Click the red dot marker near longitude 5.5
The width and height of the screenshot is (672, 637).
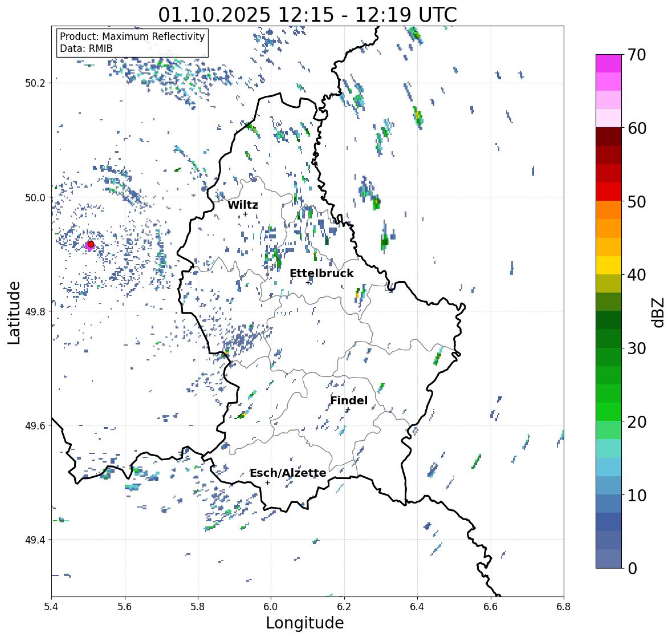click(x=91, y=244)
